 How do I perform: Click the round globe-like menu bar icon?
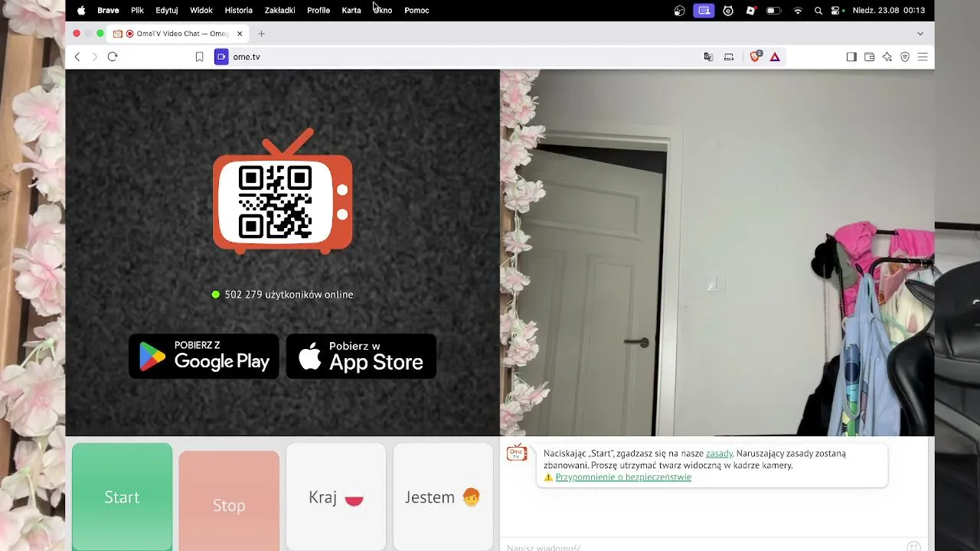tap(679, 11)
